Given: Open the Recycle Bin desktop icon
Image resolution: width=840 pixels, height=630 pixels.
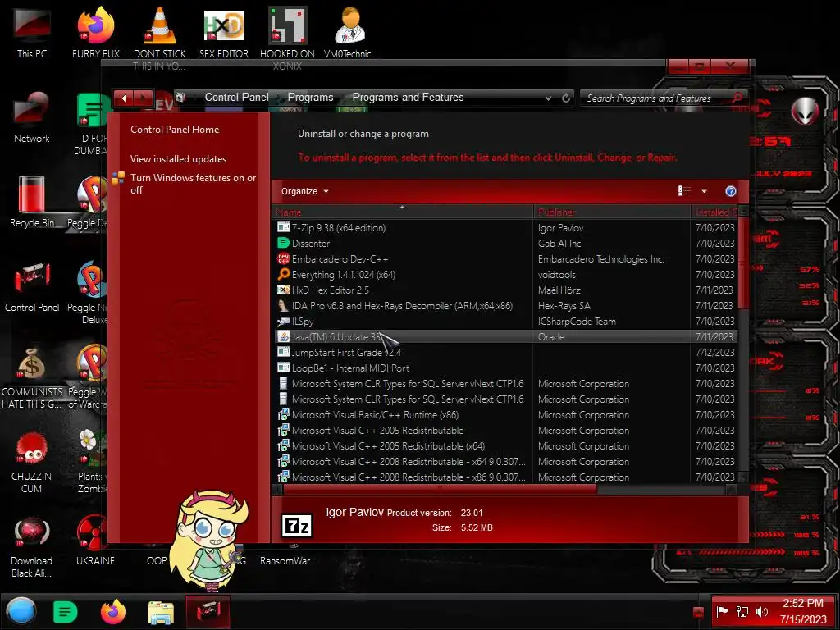Looking at the screenshot, I should point(32,202).
